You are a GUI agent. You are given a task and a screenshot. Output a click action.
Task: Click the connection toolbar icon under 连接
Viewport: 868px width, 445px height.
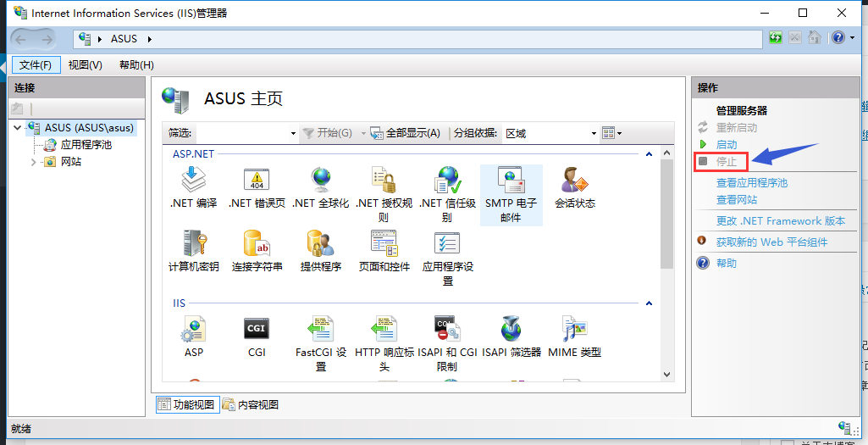[18, 108]
